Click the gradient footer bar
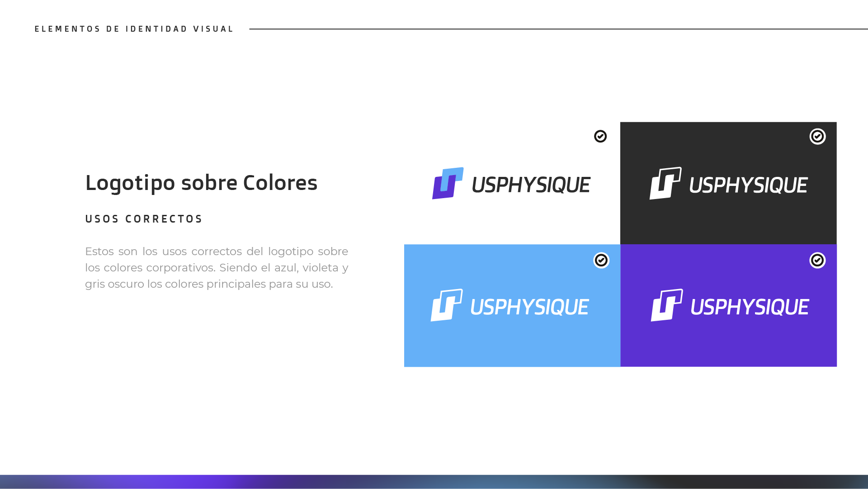The height and width of the screenshot is (489, 868). (434, 481)
